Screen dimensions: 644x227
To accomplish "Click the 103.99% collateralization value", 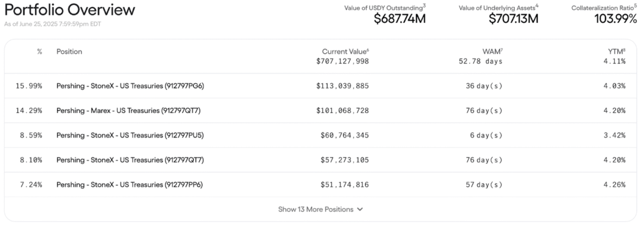I will 615,19.
